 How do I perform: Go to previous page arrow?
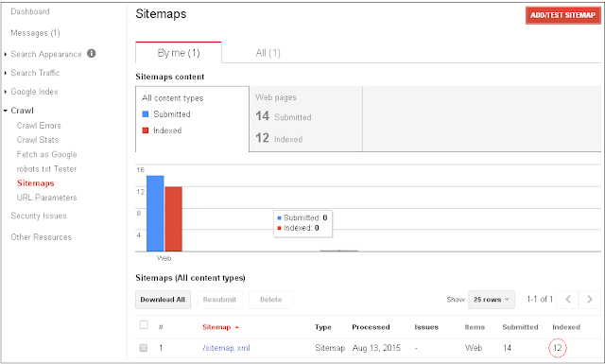[x=567, y=300]
